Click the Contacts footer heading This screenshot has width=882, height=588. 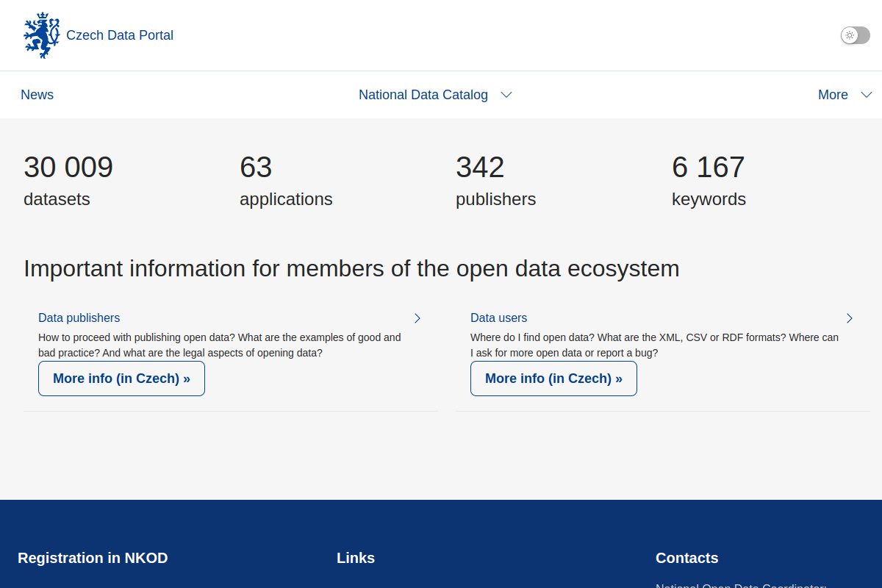tap(687, 558)
